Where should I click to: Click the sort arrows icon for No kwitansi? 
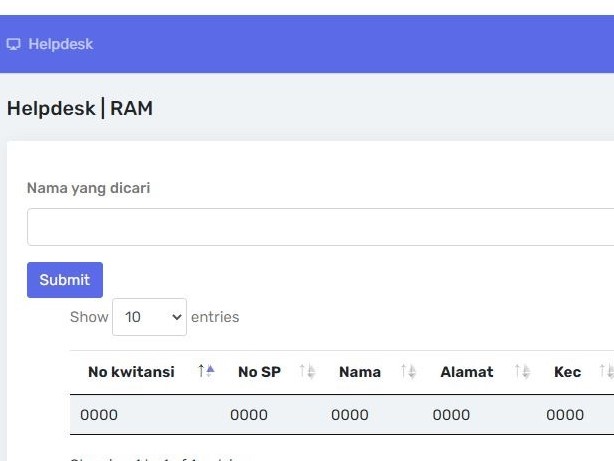(206, 371)
